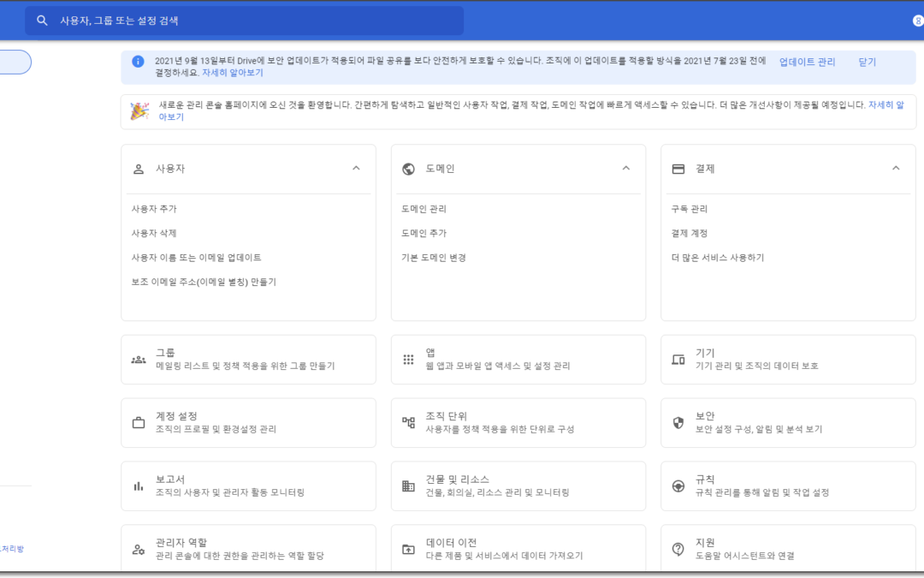Screen dimensions: 924x578
Task: Open the 결제 card heading
Action: coord(705,169)
